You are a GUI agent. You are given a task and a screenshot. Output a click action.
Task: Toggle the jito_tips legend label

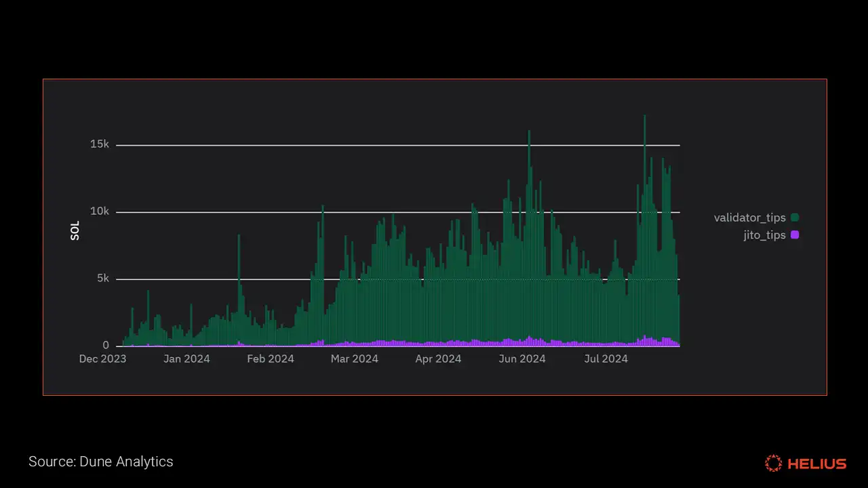tap(764, 235)
